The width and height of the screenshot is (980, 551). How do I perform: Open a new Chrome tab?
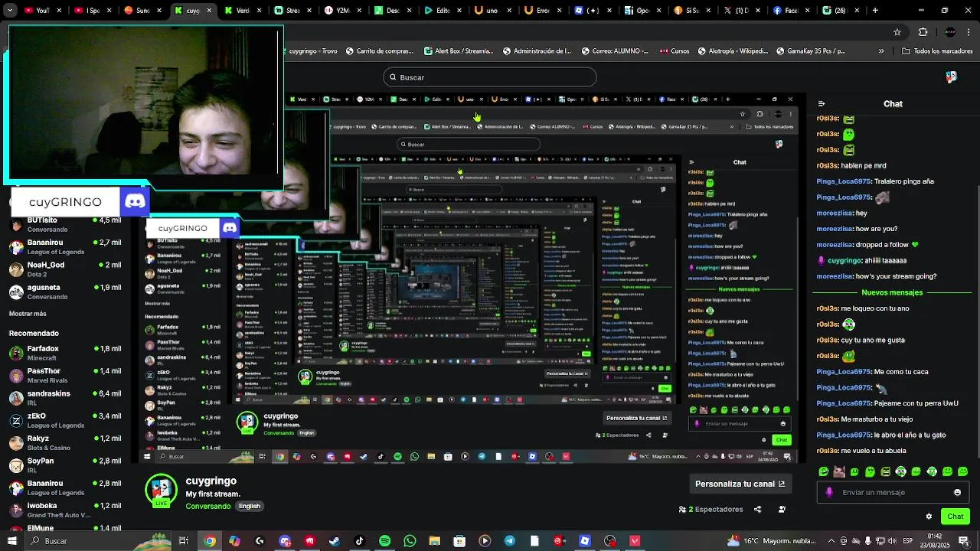(875, 11)
